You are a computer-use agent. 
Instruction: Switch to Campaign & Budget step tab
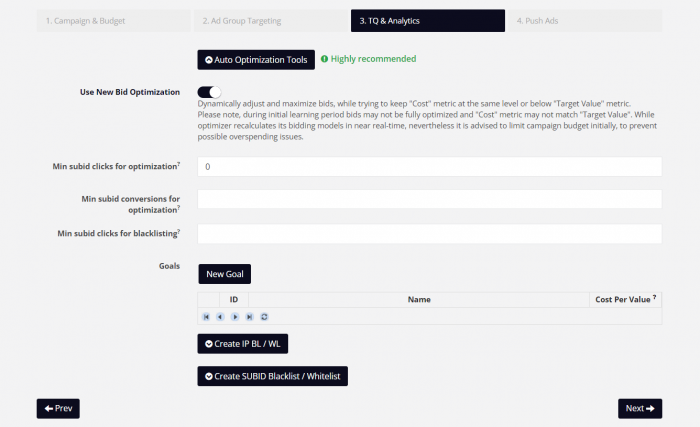[113, 21]
